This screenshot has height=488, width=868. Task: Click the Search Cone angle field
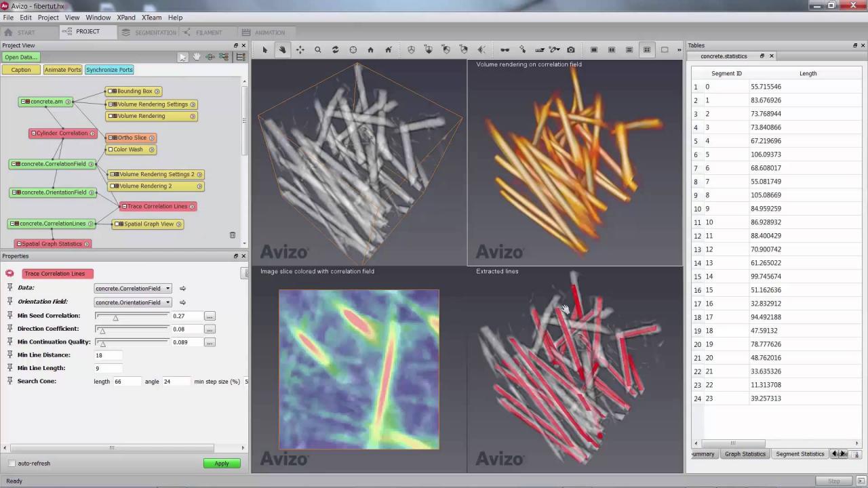[175, 382]
